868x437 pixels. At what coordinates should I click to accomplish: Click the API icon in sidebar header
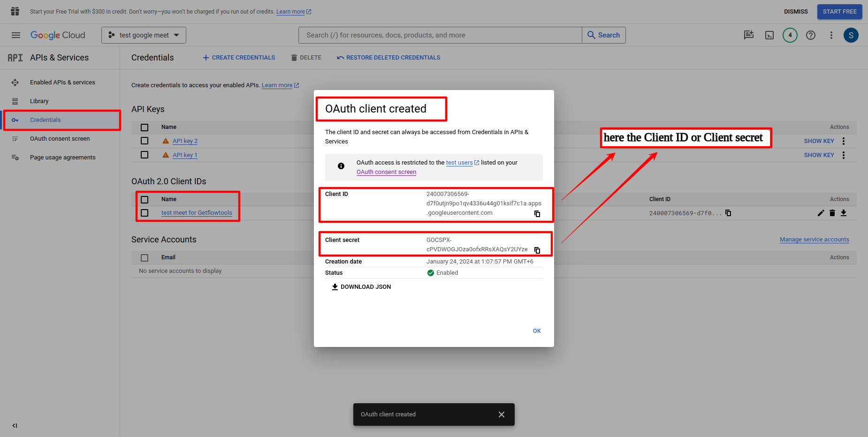(15, 58)
